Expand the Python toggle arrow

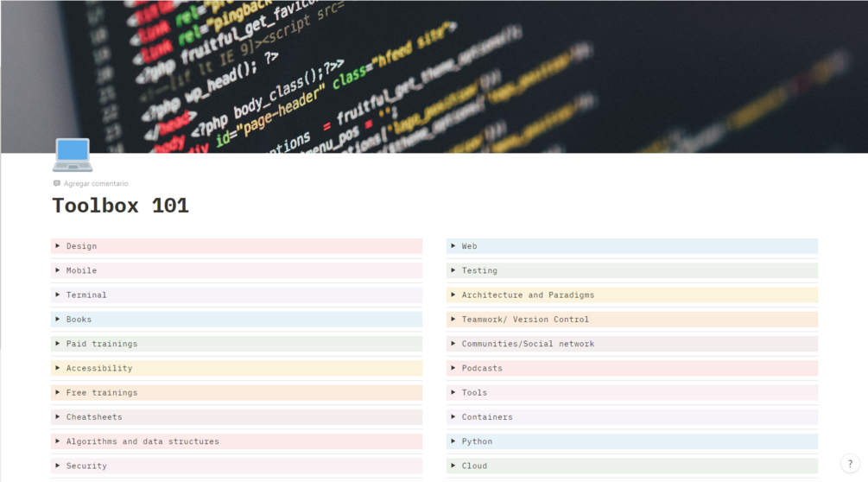point(453,441)
